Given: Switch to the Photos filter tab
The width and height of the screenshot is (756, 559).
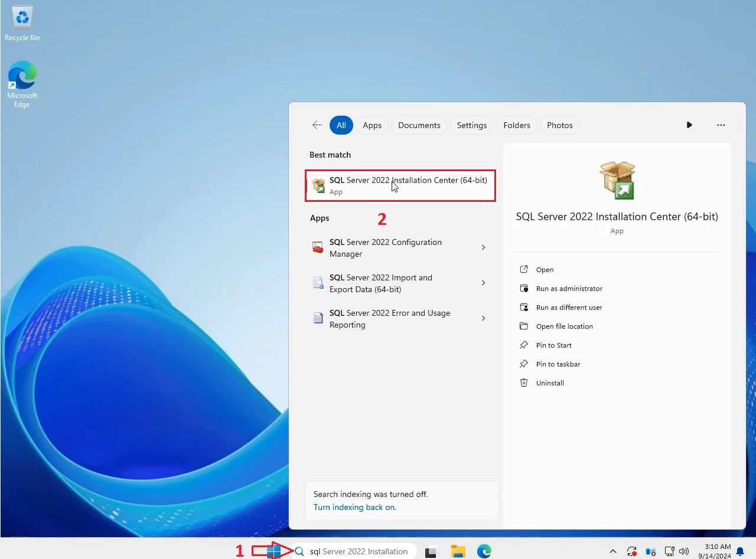Looking at the screenshot, I should [560, 125].
